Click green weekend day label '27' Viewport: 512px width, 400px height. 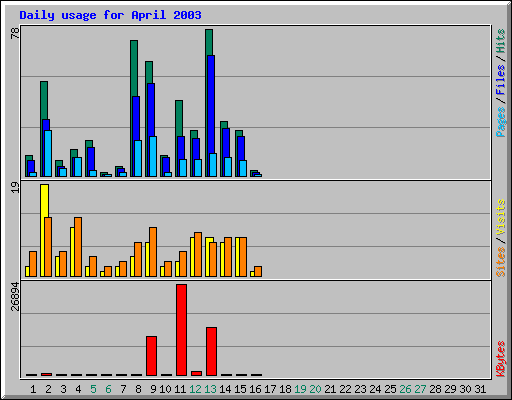coord(420,389)
